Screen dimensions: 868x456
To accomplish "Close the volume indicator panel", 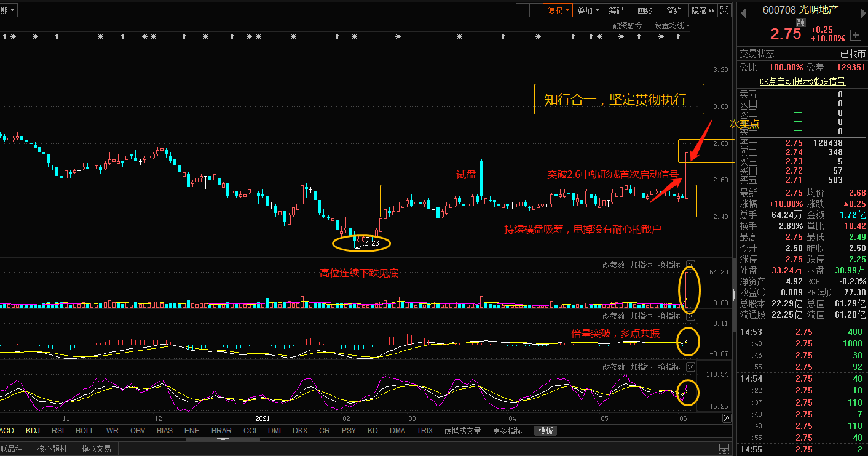I will tap(690, 265).
